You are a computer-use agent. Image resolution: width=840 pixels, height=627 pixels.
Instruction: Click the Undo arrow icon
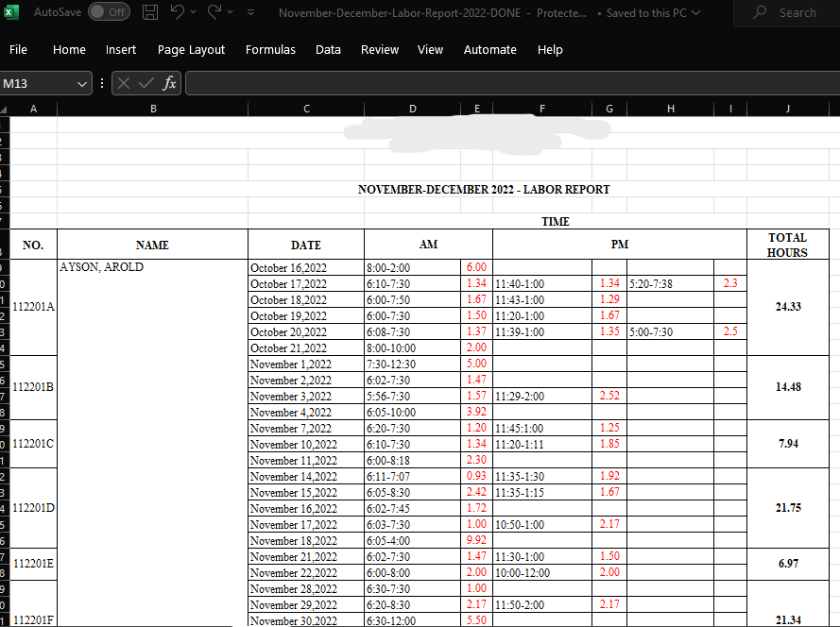click(x=178, y=11)
